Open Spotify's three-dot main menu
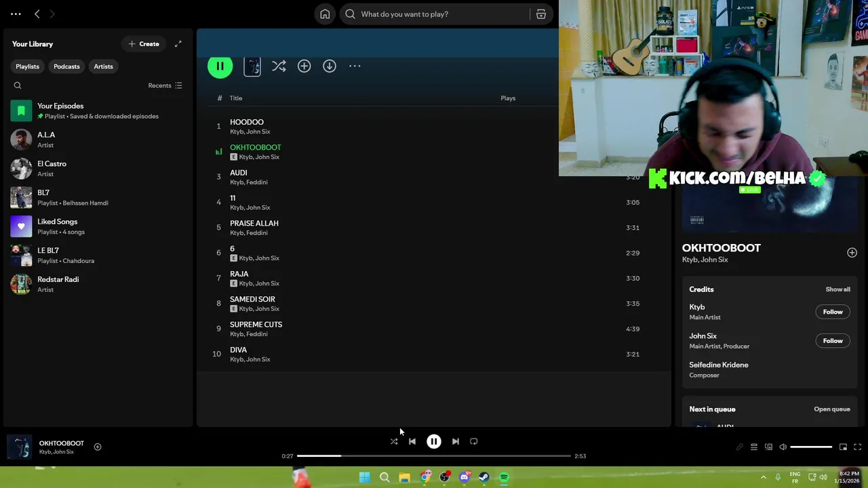 pyautogui.click(x=16, y=14)
